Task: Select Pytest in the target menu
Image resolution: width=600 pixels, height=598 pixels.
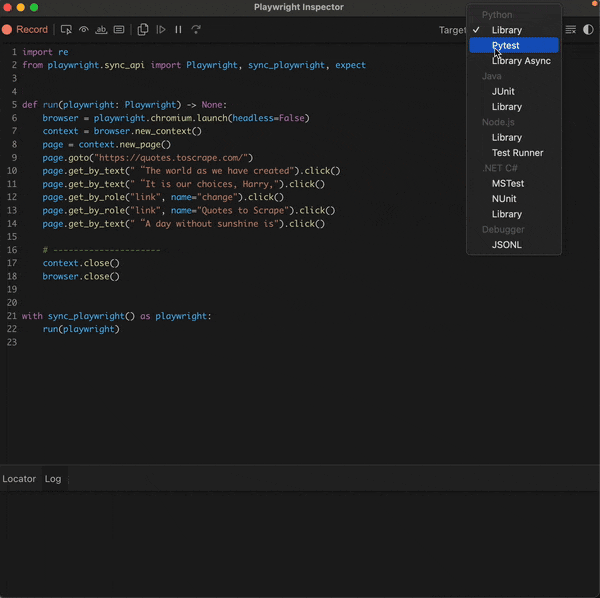Action: (x=514, y=45)
